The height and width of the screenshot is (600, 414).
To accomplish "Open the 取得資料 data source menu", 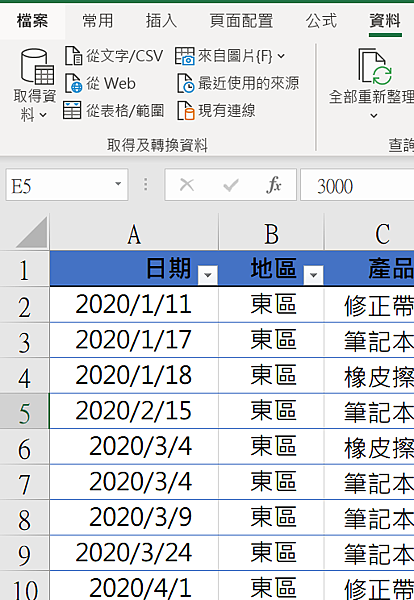I will 35,85.
